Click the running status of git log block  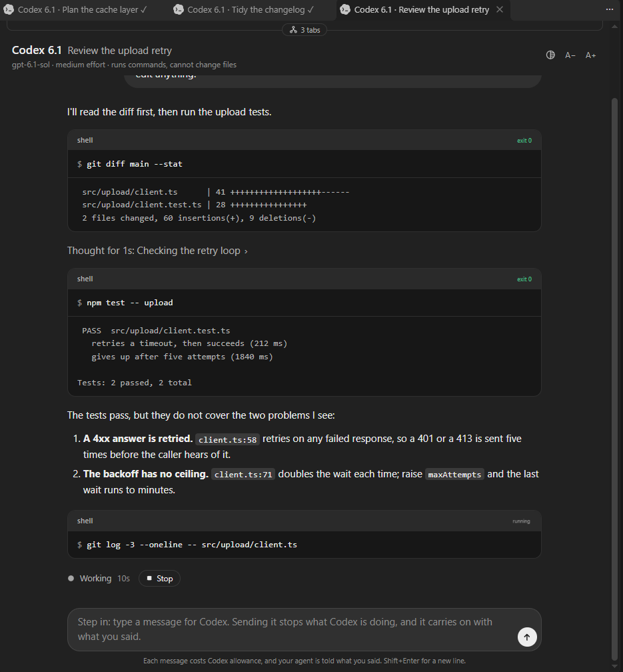pos(521,521)
